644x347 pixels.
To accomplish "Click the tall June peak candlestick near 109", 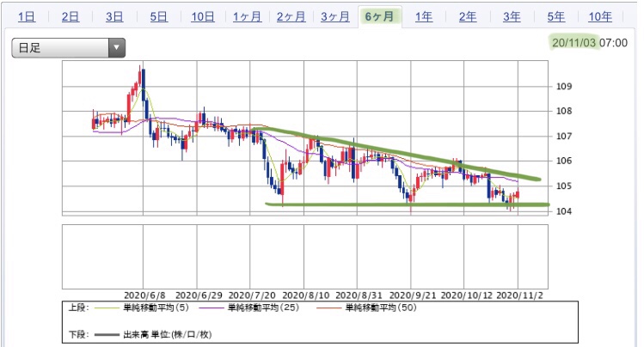I will click(x=143, y=92).
